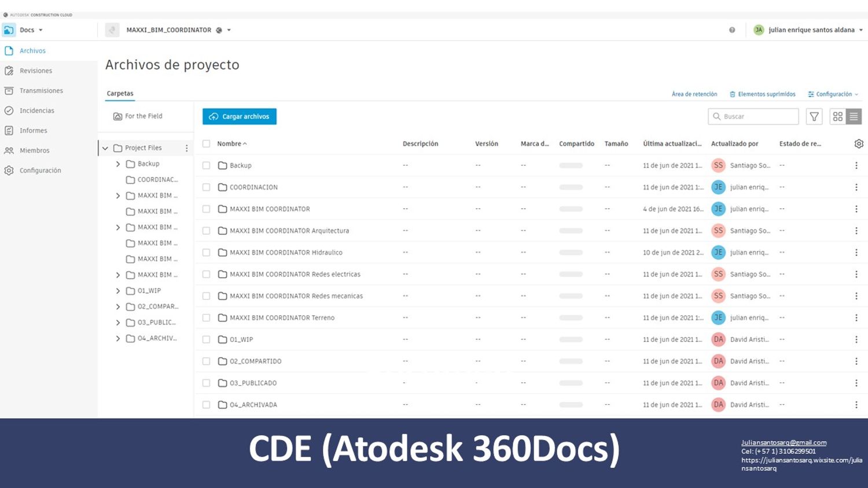This screenshot has height=488, width=868.
Task: Open Incidencias in the sidebar
Action: [36, 110]
